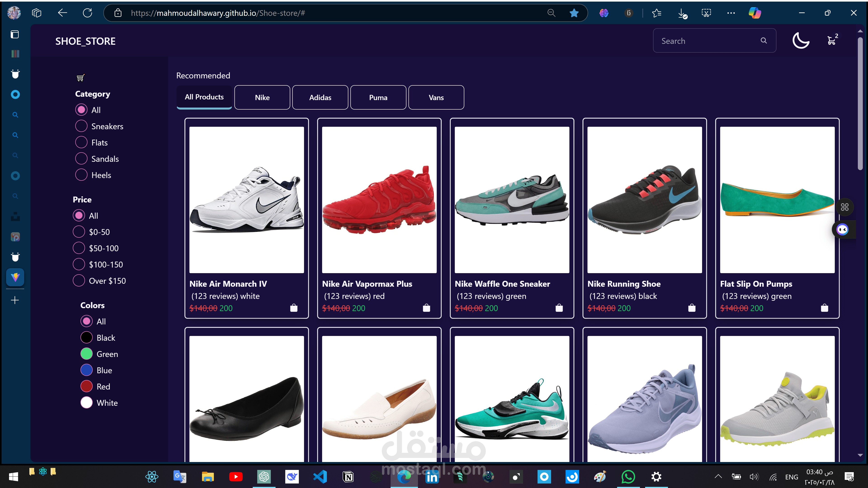Switch the ENG input language indicator
Screen dimensions: 868x488
click(792, 477)
